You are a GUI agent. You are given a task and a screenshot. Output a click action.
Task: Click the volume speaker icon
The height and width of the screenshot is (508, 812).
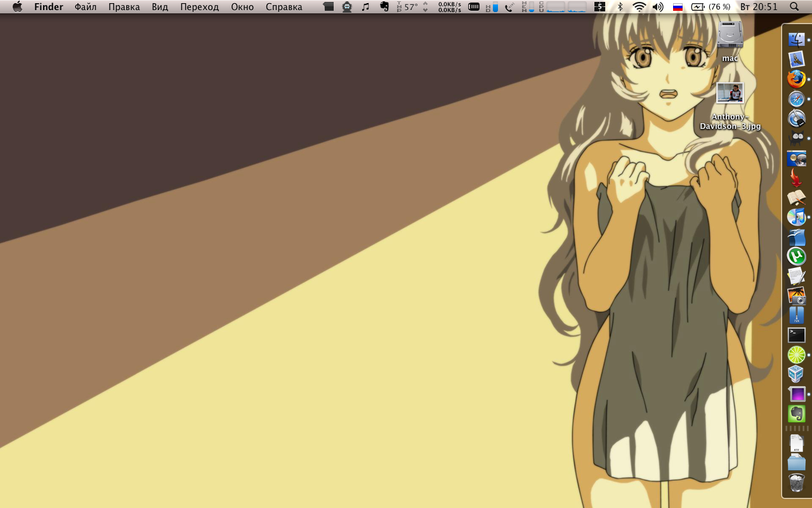[658, 7]
